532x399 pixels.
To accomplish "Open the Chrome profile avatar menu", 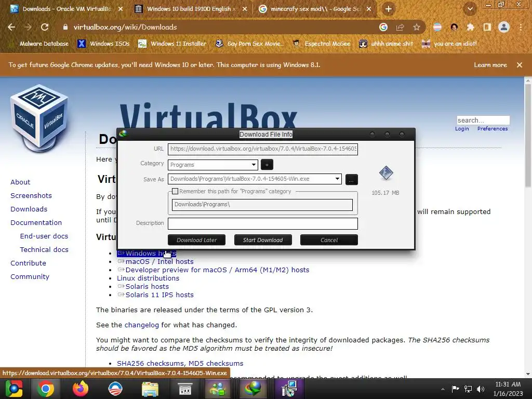I will tap(504, 27).
